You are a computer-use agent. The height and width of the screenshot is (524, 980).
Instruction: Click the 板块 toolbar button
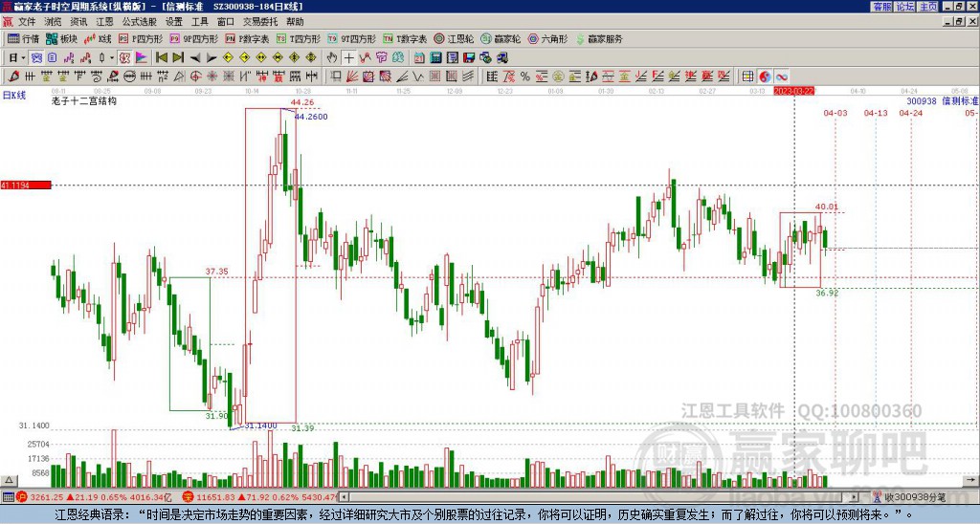click(x=62, y=38)
